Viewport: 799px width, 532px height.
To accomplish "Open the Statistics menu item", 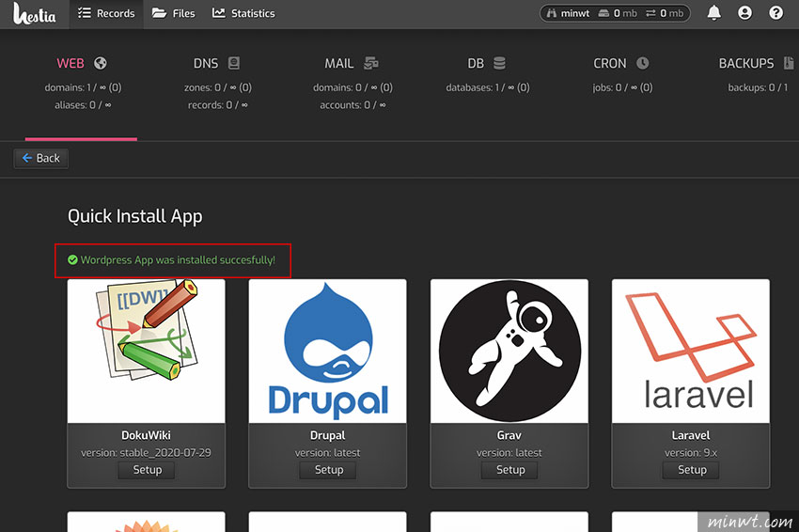I will (x=243, y=14).
